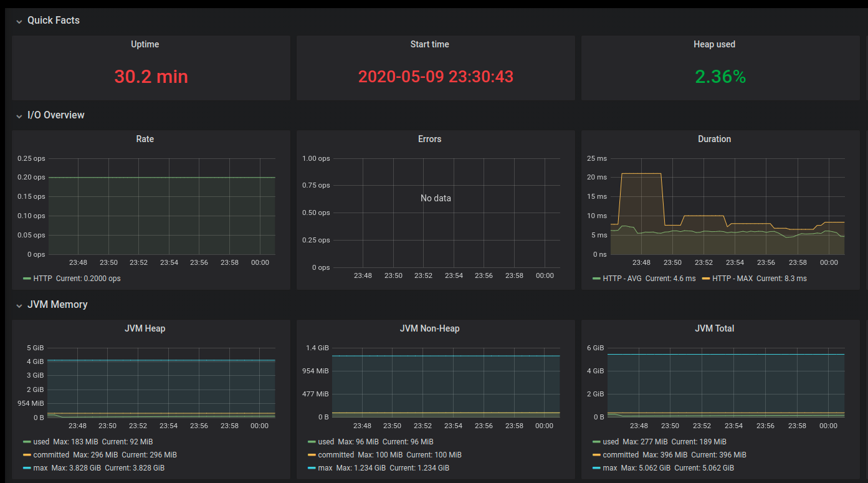Screen dimensions: 868x483
Task: Open the Uptime panel title menu
Action: tap(145, 44)
